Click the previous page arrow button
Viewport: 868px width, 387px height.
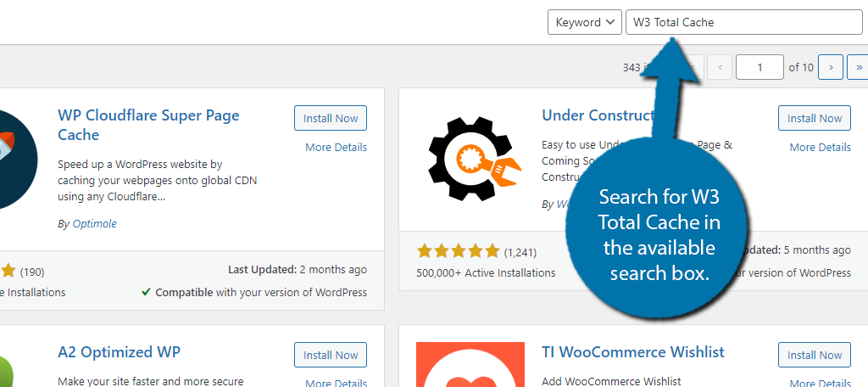(720, 67)
